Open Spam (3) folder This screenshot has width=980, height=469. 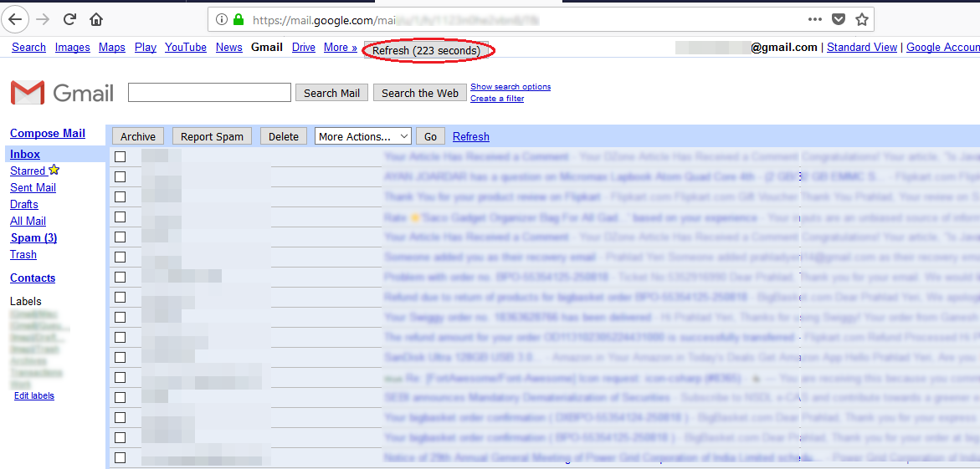pyautogui.click(x=33, y=238)
